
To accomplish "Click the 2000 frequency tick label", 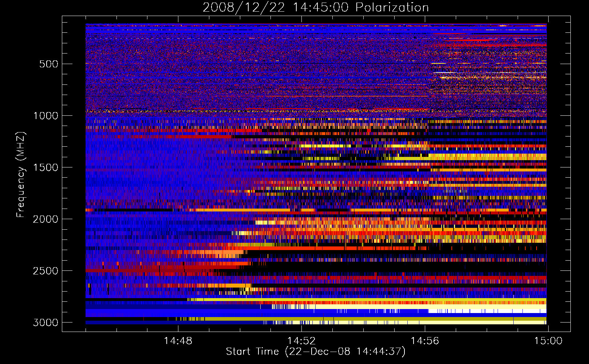I will pos(46,219).
